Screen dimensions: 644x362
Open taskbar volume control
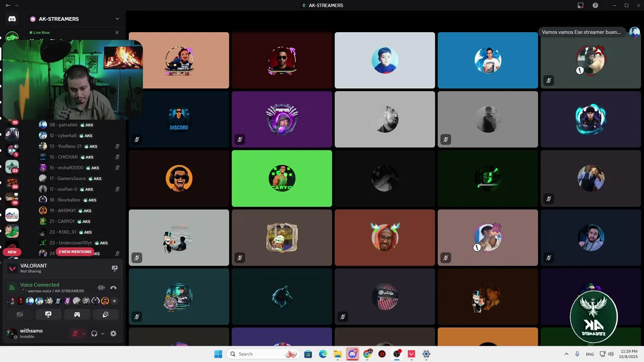611,354
